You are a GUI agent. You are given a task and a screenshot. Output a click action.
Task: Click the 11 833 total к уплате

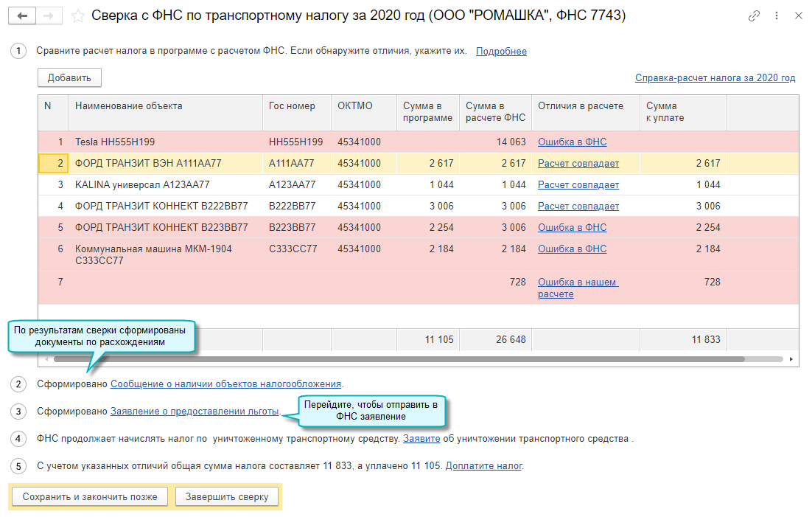683,340
